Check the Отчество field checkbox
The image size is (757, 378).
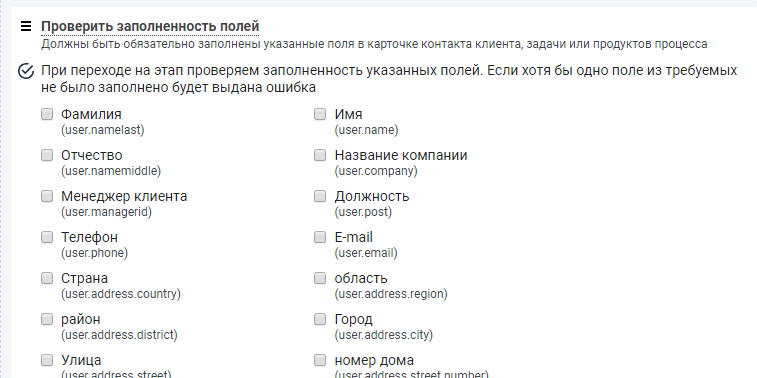47,155
